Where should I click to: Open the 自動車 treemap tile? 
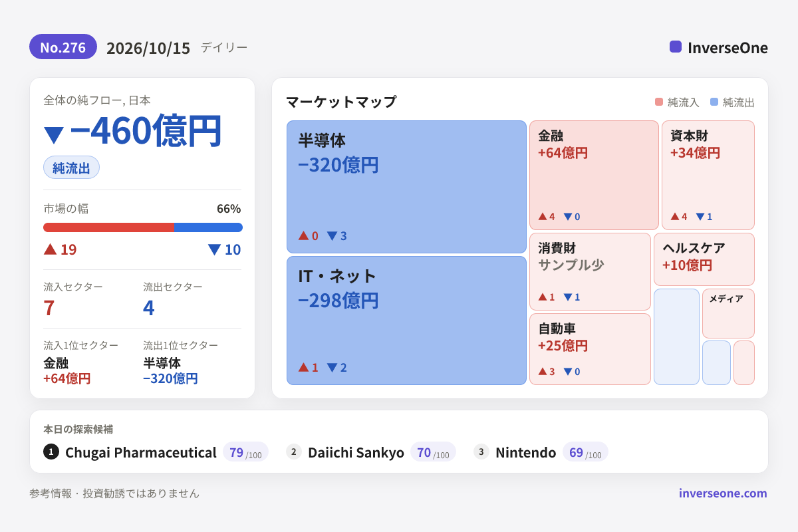590,349
